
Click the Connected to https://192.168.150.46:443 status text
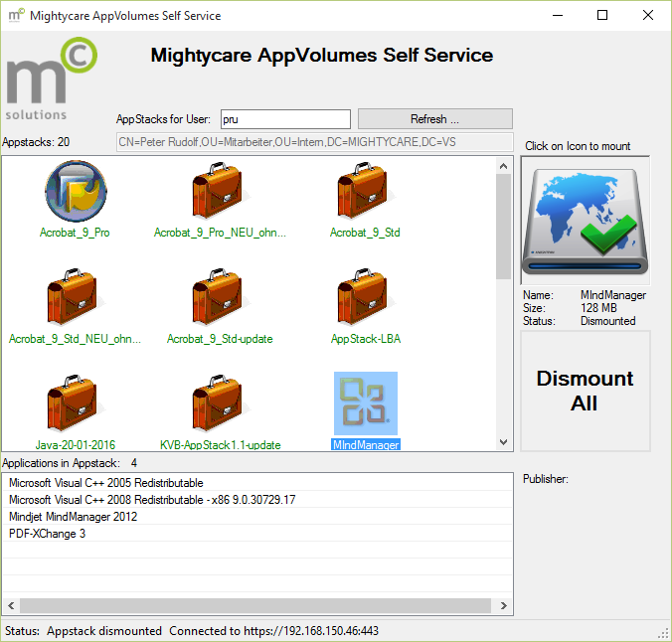point(273,631)
